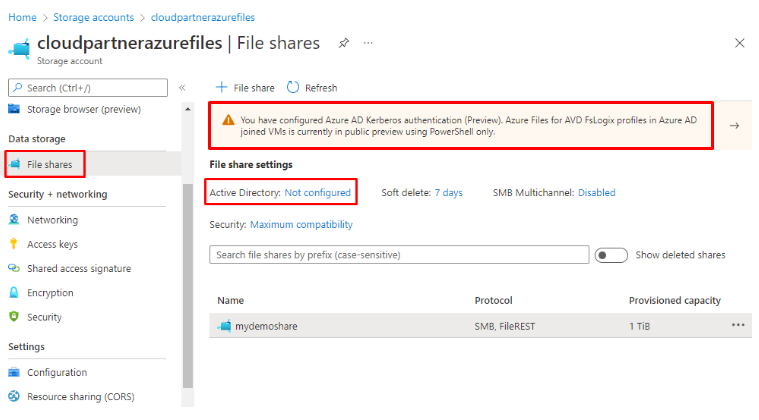Open the more options ellipsis beside title
Screen dimensions: 759x420
[x=368, y=43]
